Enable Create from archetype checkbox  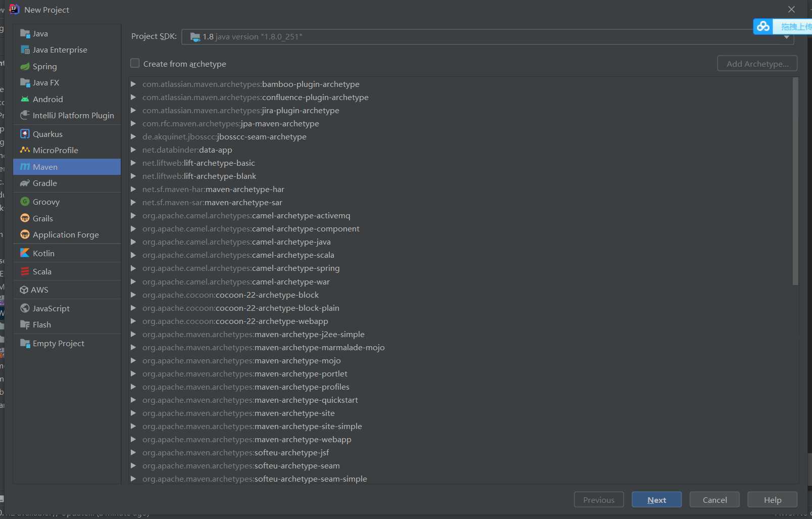click(135, 63)
